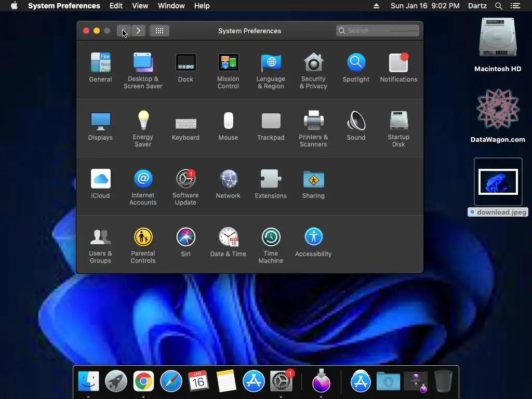
Task: Open the purple installer orb Dock icon
Action: tap(321, 381)
